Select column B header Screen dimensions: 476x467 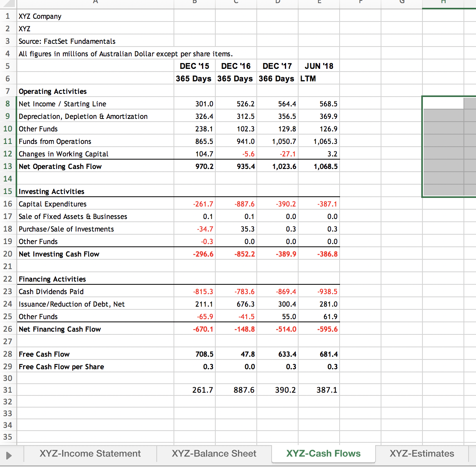pos(194,3)
